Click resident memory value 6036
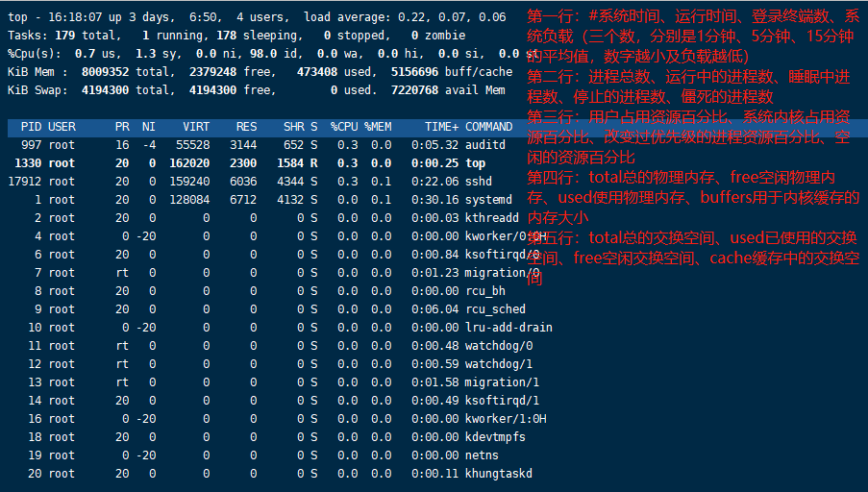 [243, 182]
